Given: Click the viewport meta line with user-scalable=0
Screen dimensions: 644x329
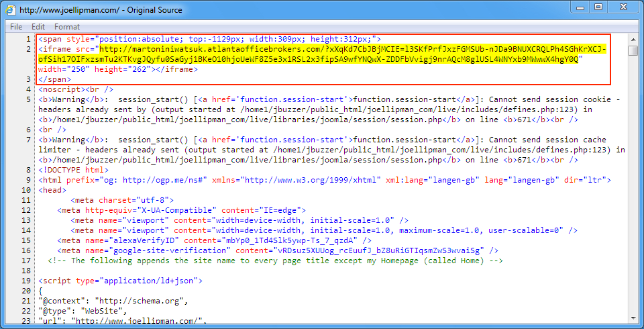Looking at the screenshot, I should [324, 230].
